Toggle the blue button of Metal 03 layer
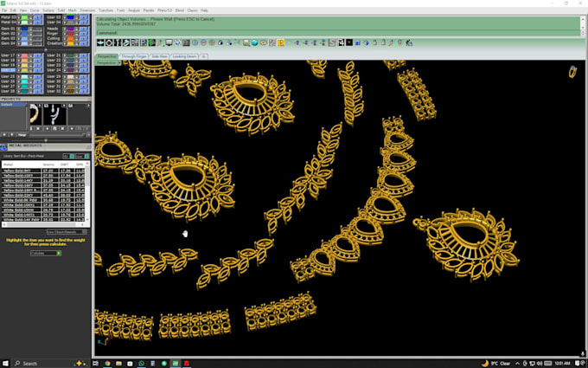Image resolution: width=588 pixels, height=368 pixels. pos(38,17)
